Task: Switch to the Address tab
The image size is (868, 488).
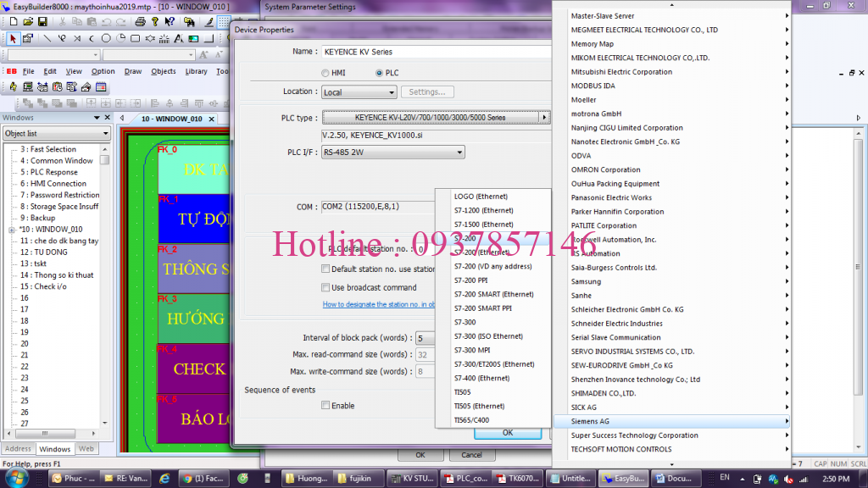Action: [19, 449]
